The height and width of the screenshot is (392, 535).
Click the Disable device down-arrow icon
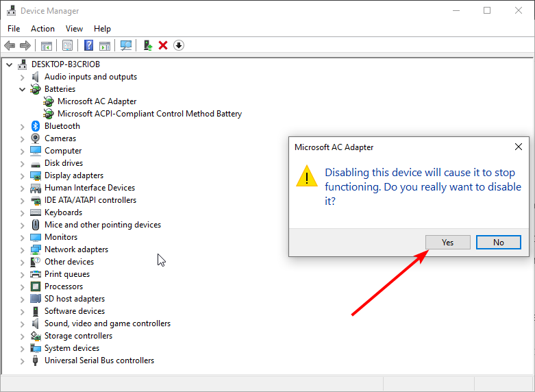coord(179,45)
